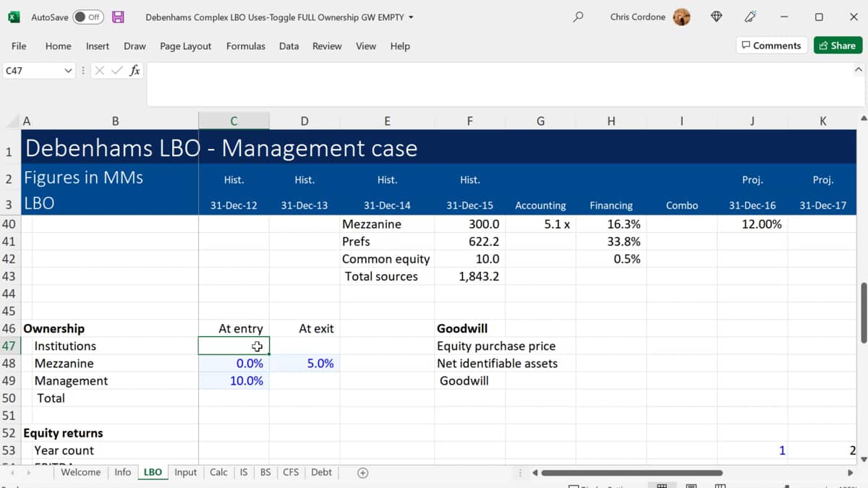
Task: Select the Total sources 1,843.2 cell
Action: [x=469, y=276]
